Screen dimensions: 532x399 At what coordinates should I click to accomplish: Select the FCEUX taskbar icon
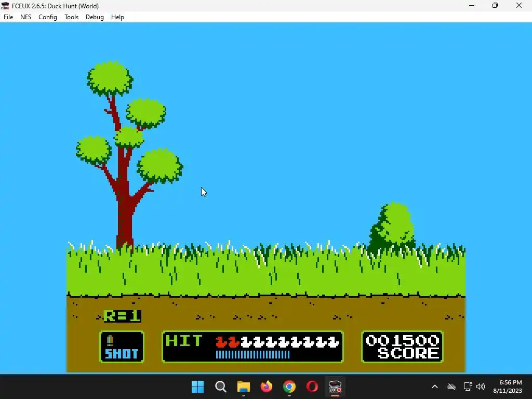coord(335,387)
